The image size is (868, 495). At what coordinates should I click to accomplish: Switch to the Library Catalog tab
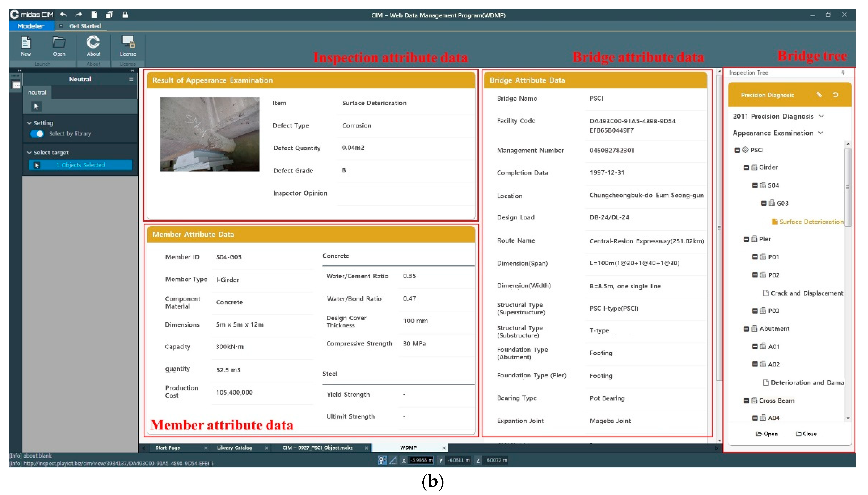(x=235, y=448)
